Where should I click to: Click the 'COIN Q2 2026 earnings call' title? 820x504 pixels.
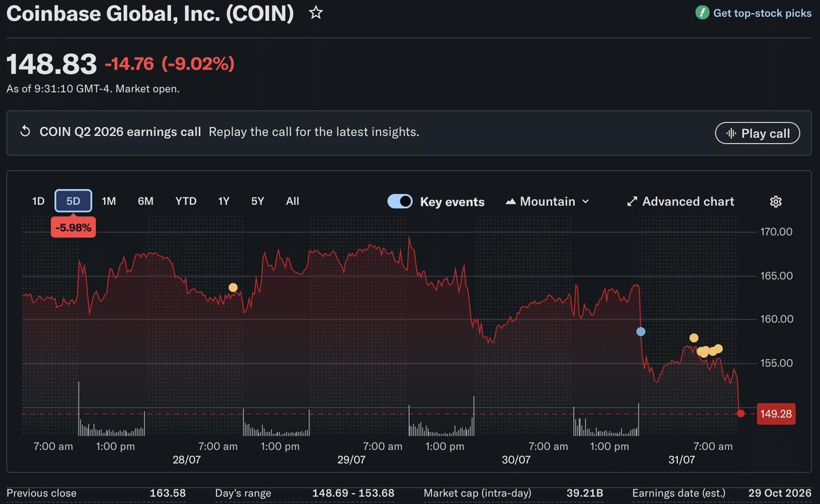[x=120, y=132]
